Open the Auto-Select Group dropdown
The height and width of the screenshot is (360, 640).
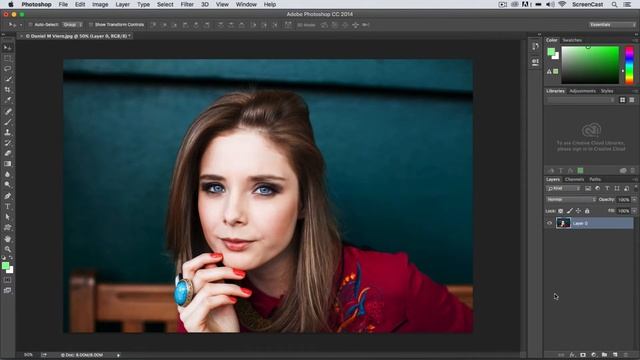73,25
